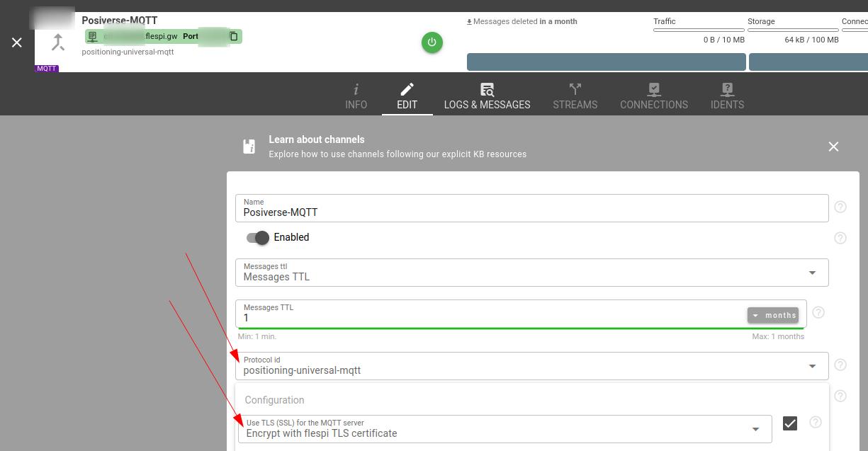The height and width of the screenshot is (451, 868).
Task: Click into the Name input field
Action: [531, 212]
